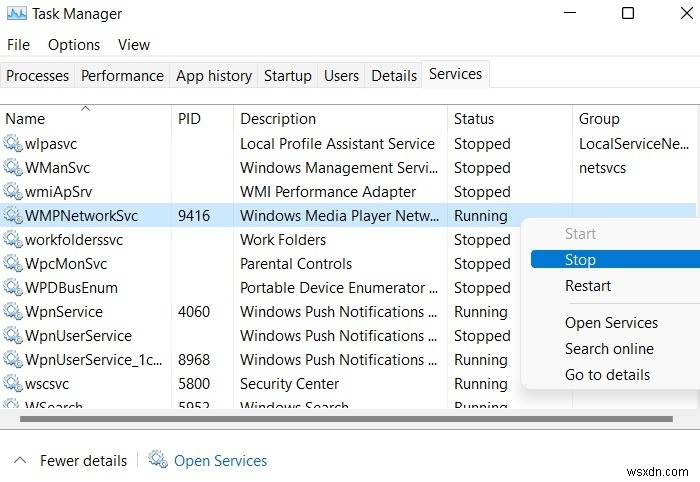Select the WpnUserService service name
This screenshot has height=482, width=700.
[x=79, y=336]
